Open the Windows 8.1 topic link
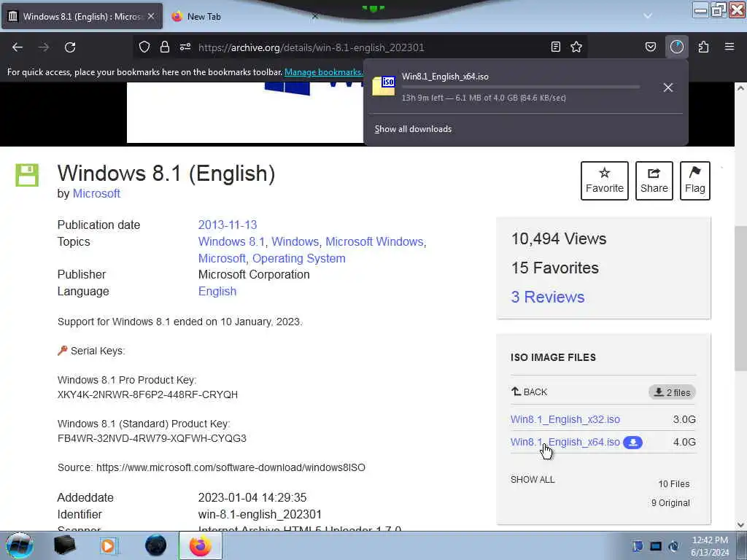747x560 pixels. pos(231,241)
